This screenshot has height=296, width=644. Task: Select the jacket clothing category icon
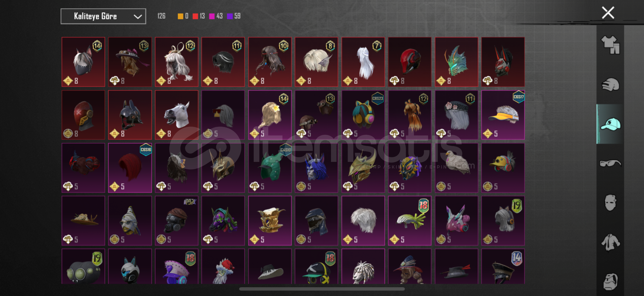[x=610, y=242]
